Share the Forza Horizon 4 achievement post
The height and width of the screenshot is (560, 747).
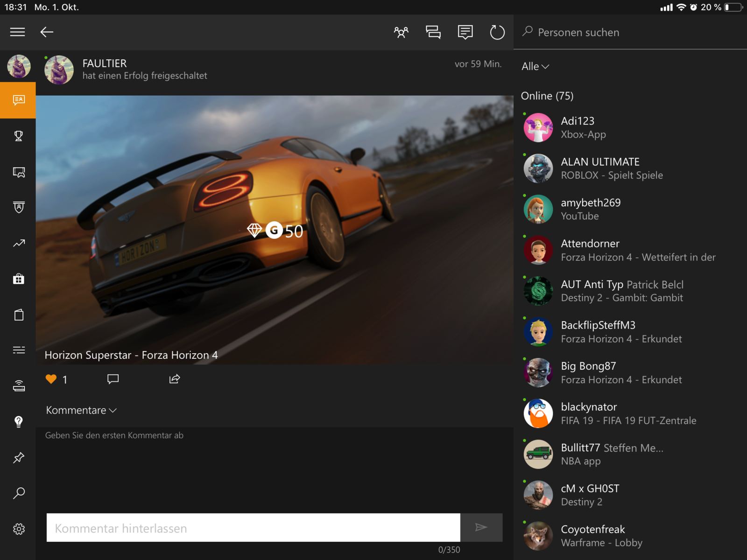[x=175, y=378]
